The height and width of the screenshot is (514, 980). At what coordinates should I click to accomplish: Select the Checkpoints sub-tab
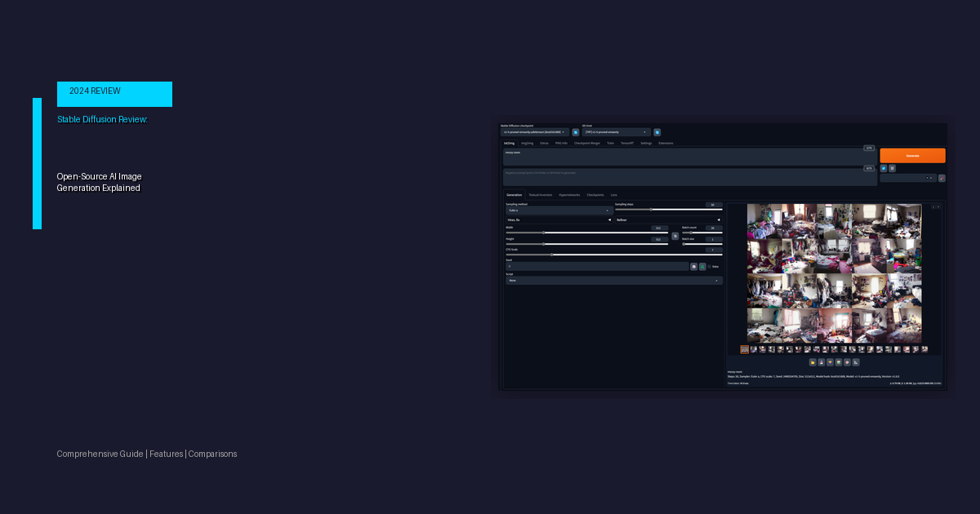[x=595, y=195]
